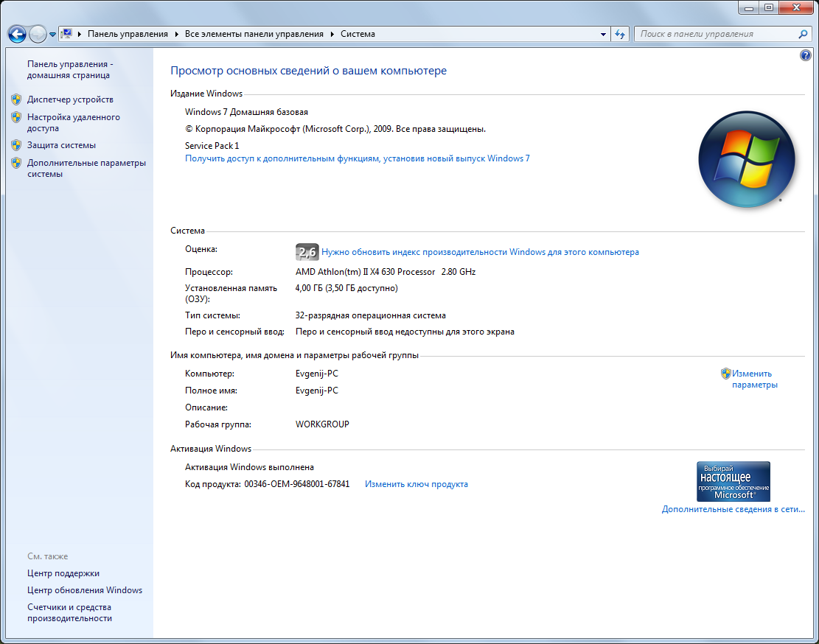Image resolution: width=819 pixels, height=644 pixels.
Task: Click the shield icon beside Изменить параметры
Action: click(x=725, y=374)
